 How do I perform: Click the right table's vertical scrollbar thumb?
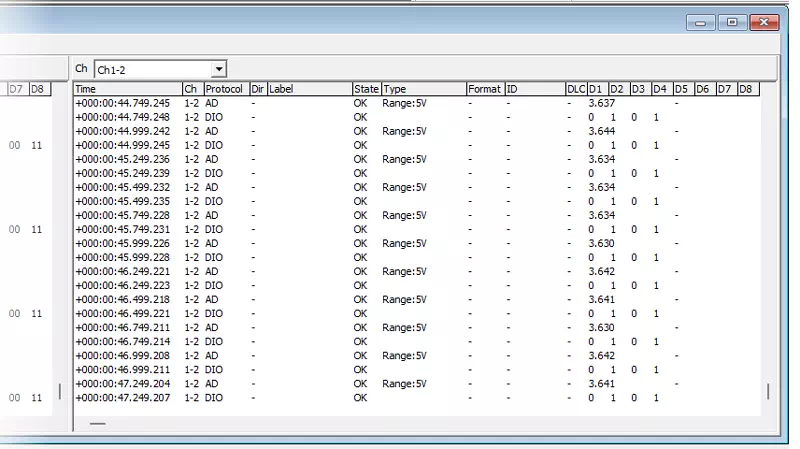[768, 391]
